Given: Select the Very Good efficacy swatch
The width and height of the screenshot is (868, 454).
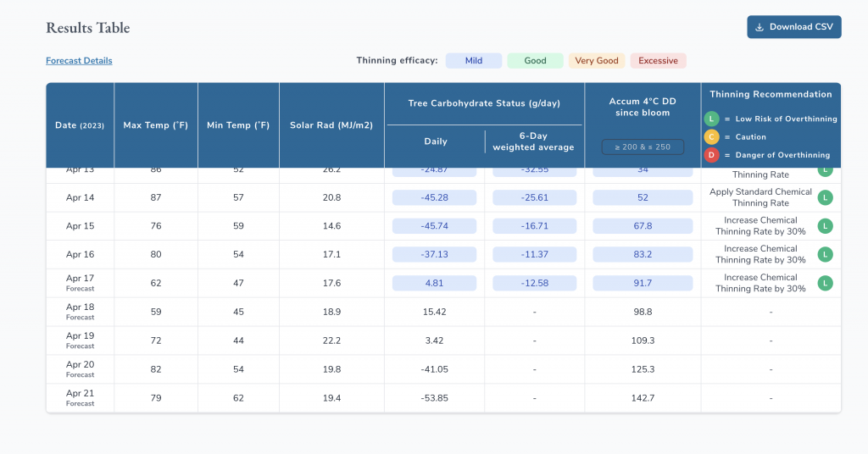Looking at the screenshot, I should 596,61.
